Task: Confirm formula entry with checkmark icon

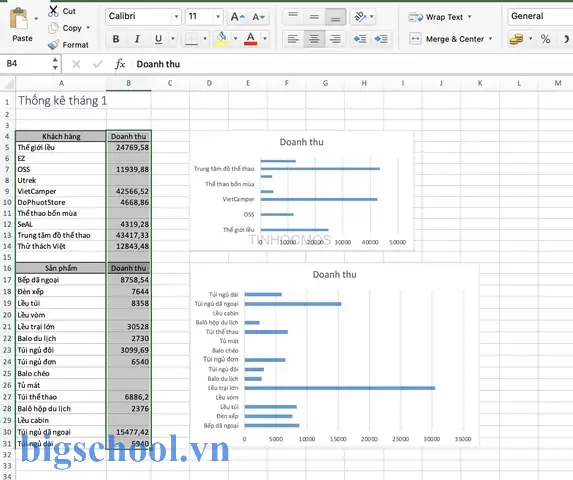Action: coord(98,65)
